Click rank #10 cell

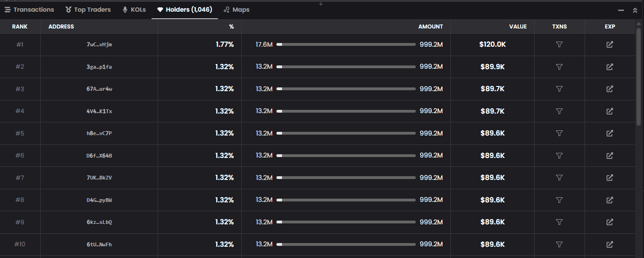click(20, 244)
